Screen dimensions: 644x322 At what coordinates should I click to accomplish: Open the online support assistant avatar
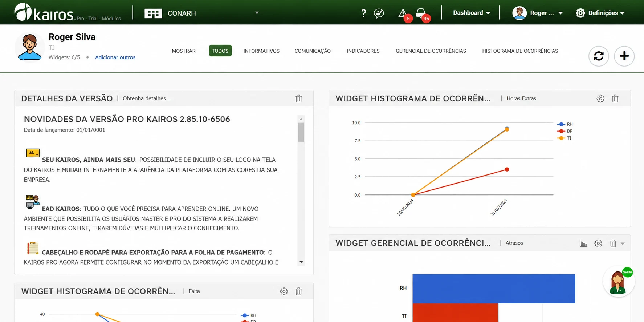click(619, 282)
